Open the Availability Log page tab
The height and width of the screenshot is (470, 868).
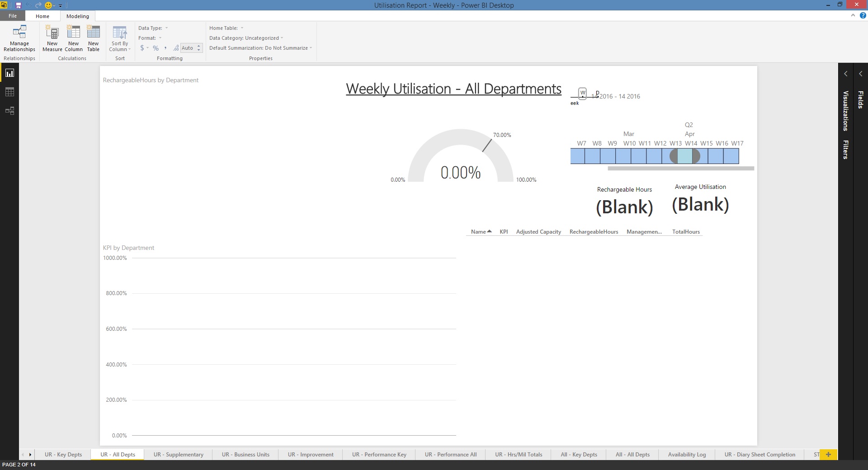[687, 455]
